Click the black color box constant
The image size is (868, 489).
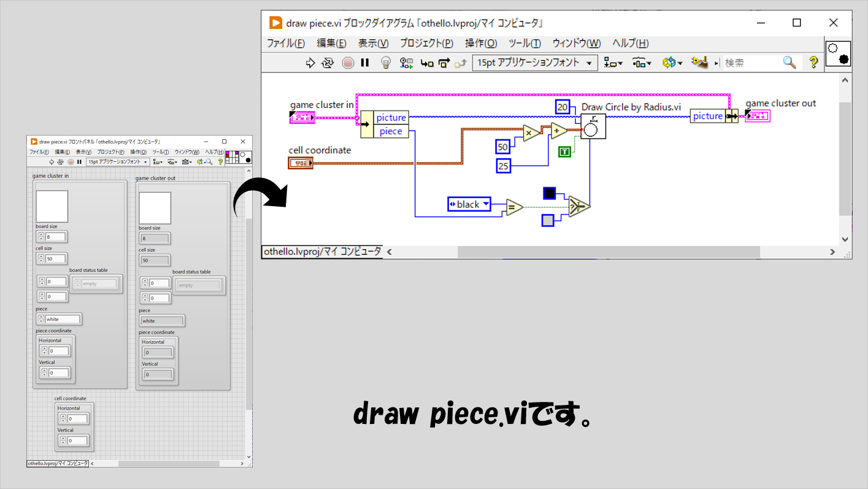549,193
